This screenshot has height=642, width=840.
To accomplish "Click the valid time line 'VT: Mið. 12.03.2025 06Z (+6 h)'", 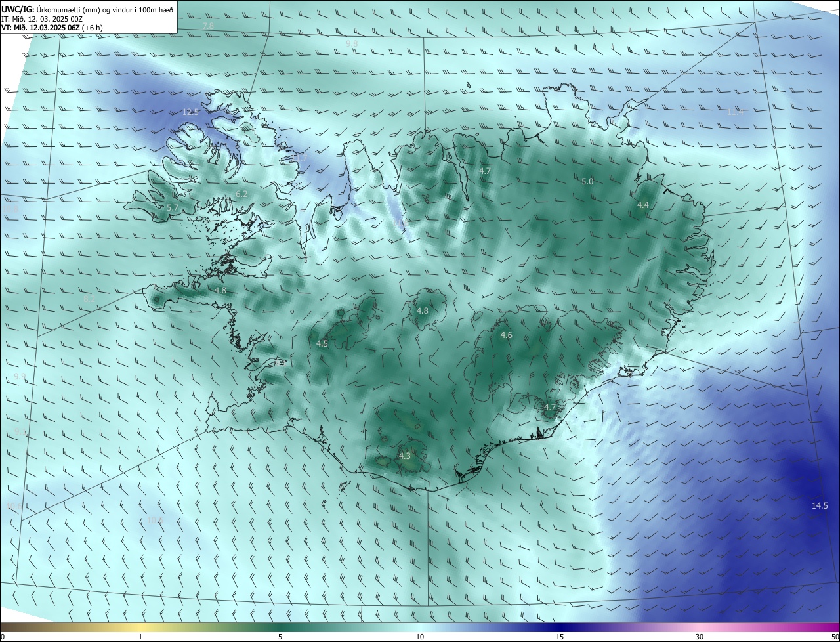I will 52,28.
